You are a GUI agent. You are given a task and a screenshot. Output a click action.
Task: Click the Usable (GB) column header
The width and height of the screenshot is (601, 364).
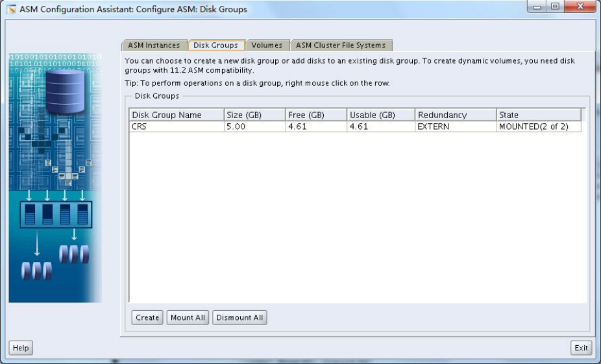click(x=381, y=115)
